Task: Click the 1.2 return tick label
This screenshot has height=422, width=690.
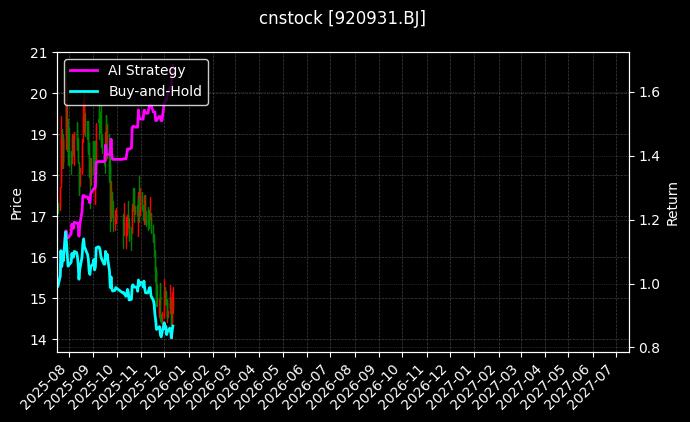Action: pyautogui.click(x=649, y=220)
